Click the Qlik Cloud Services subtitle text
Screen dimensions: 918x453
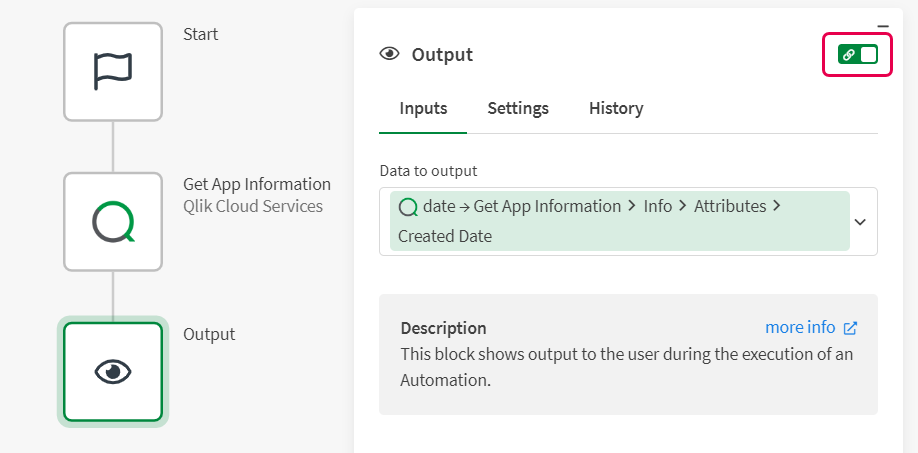click(253, 206)
